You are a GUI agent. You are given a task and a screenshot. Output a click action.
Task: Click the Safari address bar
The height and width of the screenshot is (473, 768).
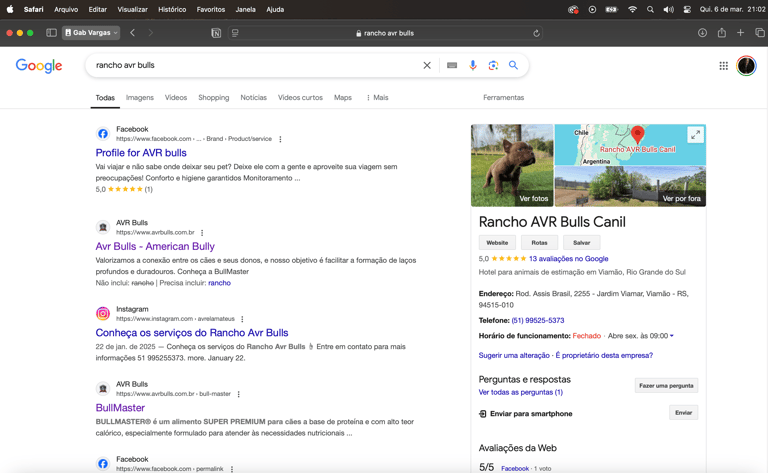(x=385, y=33)
